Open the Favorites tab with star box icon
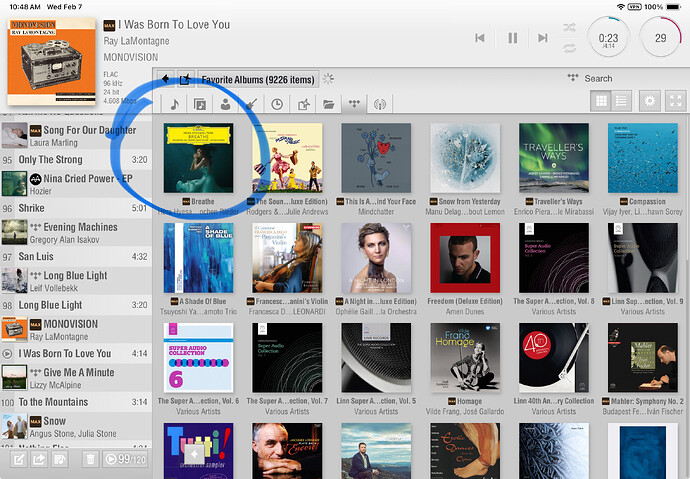The height and width of the screenshot is (479, 690). [x=303, y=104]
